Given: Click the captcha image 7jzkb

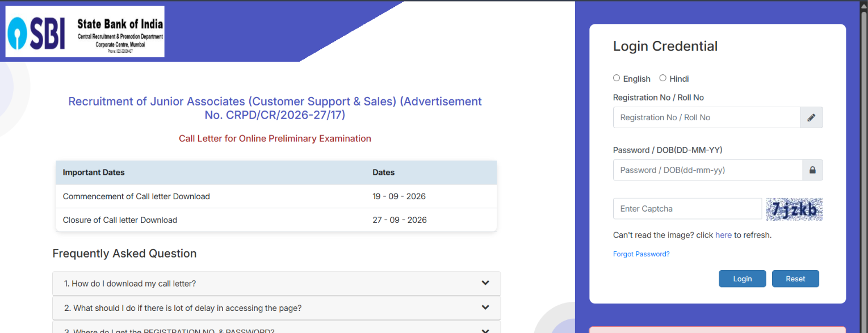Looking at the screenshot, I should point(794,209).
